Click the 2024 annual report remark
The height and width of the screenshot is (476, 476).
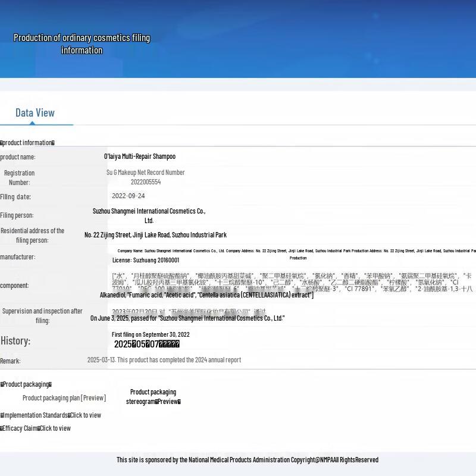tap(164, 360)
